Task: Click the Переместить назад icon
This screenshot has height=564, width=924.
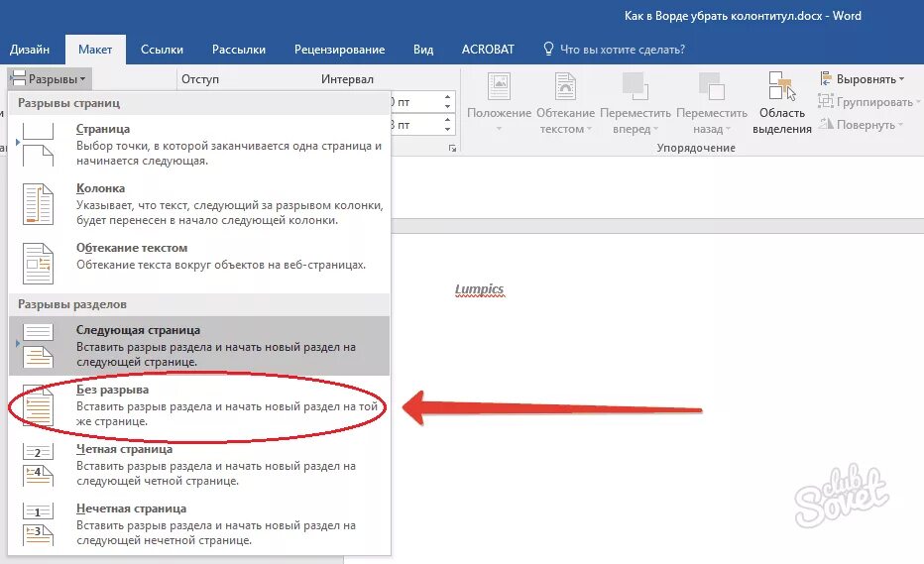Action: tap(711, 86)
